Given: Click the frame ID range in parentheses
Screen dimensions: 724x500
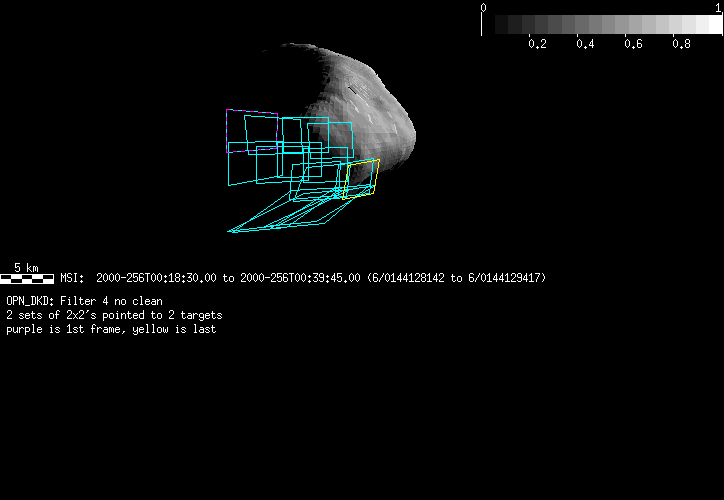Looking at the screenshot, I should coord(456,278).
